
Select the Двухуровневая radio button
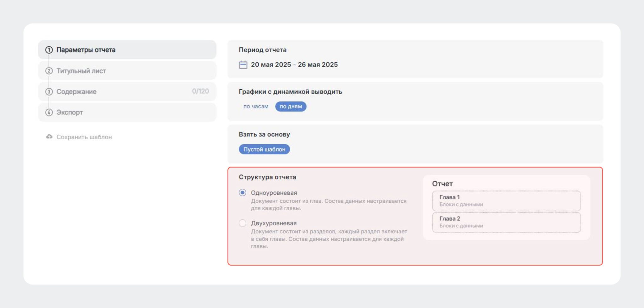[x=242, y=223]
